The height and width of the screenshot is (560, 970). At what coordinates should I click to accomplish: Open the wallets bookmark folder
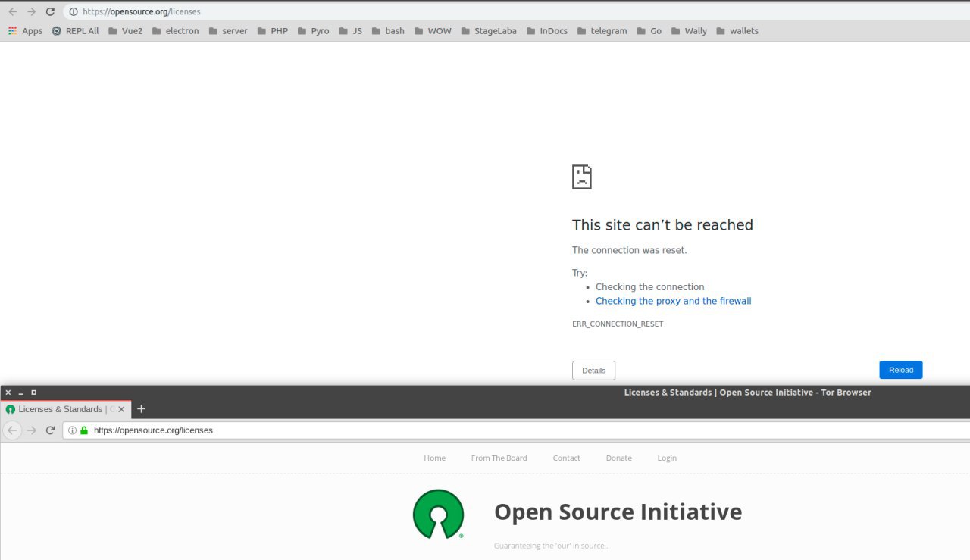click(x=737, y=31)
